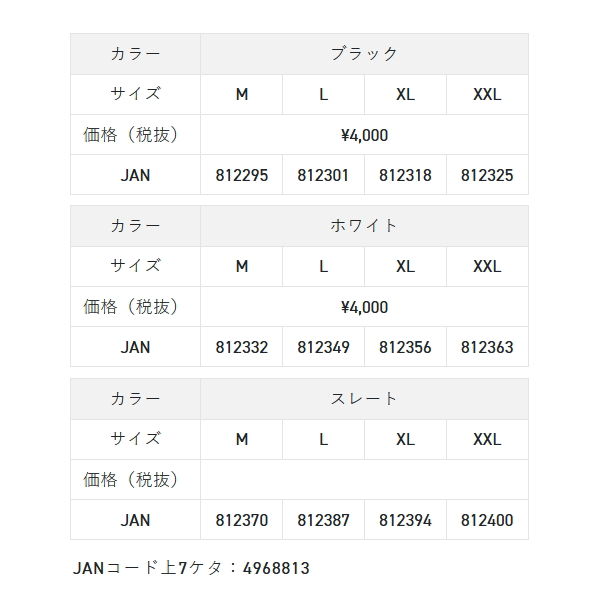Select JAN number 812363

tap(487, 347)
